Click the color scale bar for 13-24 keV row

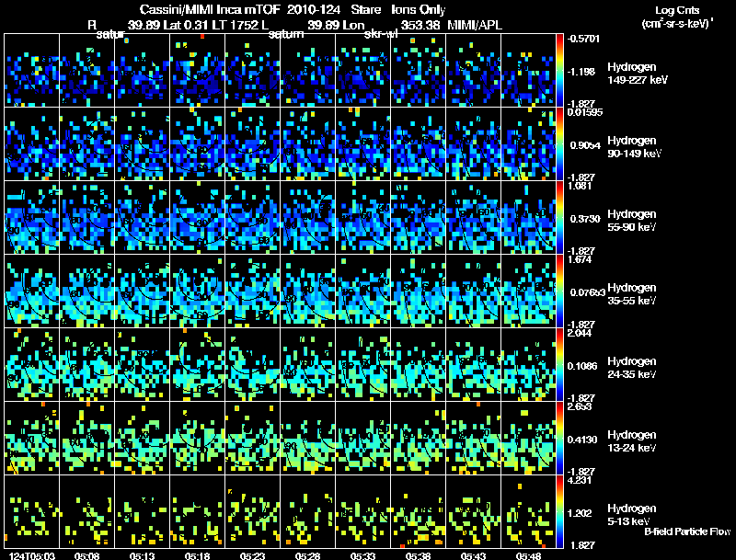click(559, 438)
